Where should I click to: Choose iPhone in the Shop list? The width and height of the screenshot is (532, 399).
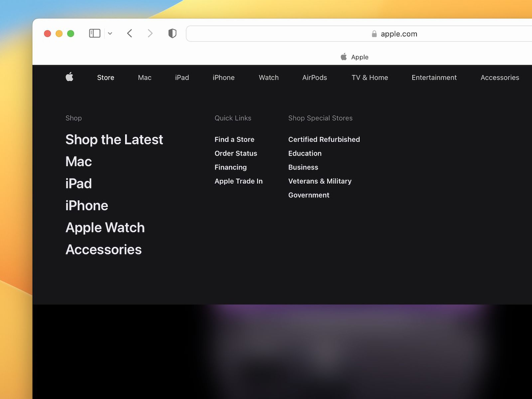87,205
